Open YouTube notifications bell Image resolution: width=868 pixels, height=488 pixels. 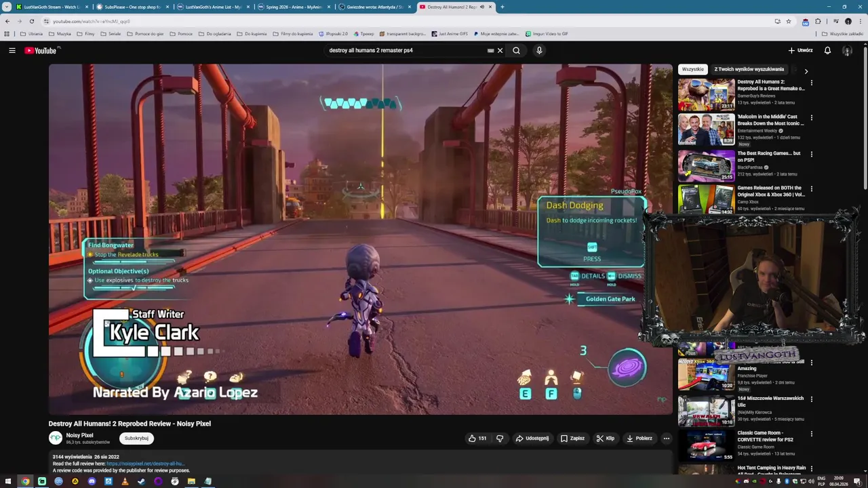click(x=827, y=50)
